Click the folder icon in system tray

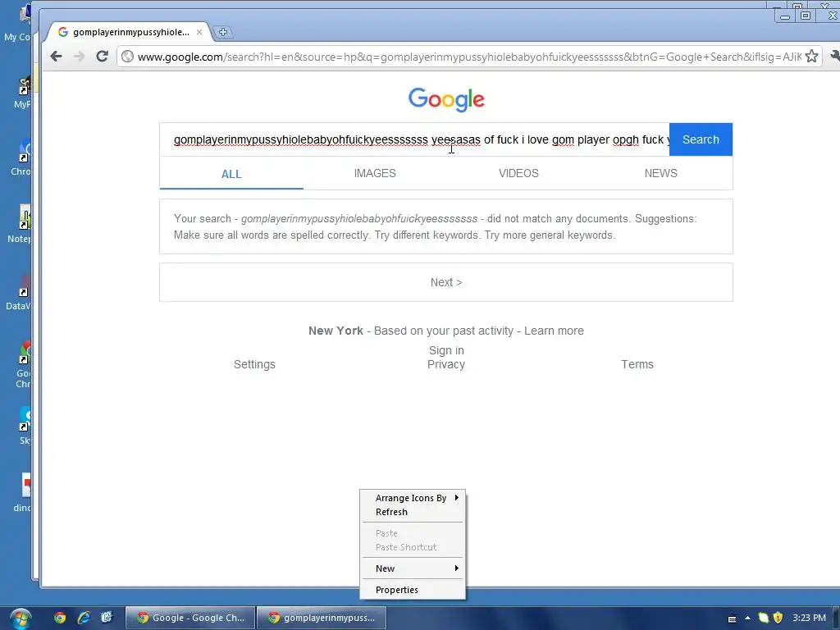tap(763, 618)
